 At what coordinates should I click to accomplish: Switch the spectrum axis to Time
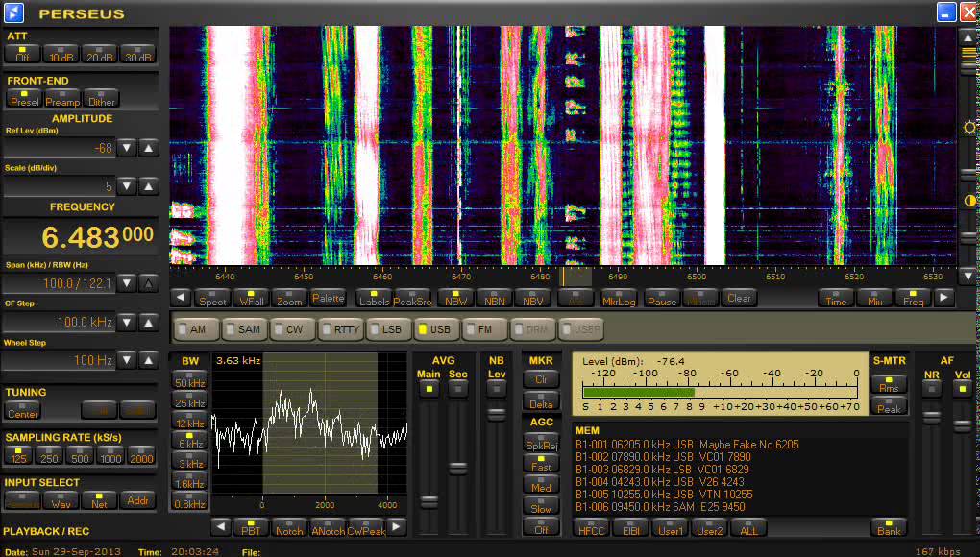tap(836, 298)
